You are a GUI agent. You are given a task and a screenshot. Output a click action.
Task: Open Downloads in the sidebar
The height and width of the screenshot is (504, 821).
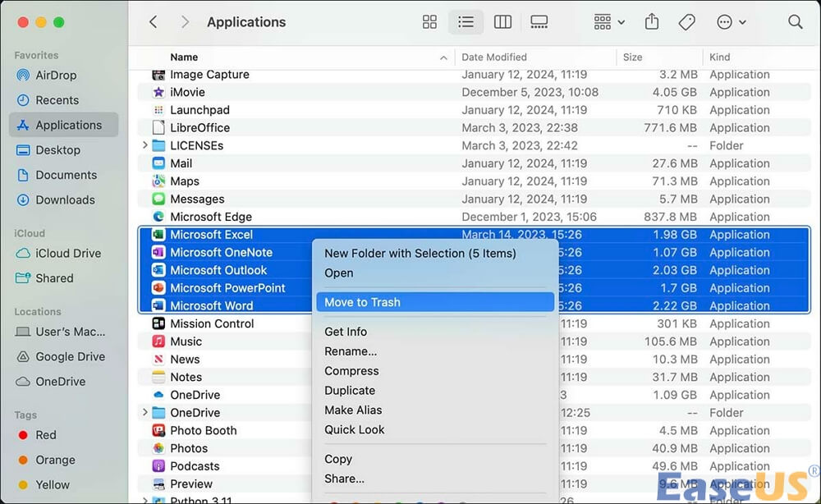coord(65,199)
